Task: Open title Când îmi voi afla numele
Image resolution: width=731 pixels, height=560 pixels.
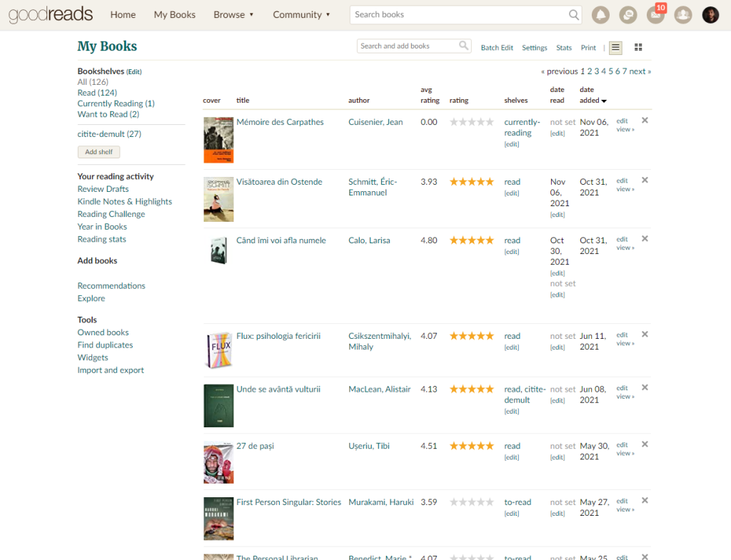Action: (281, 240)
